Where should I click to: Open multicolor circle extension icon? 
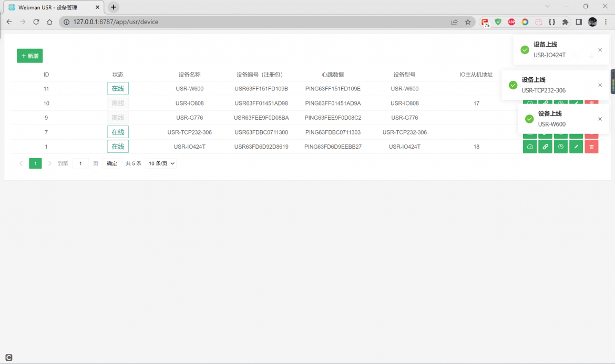click(525, 22)
